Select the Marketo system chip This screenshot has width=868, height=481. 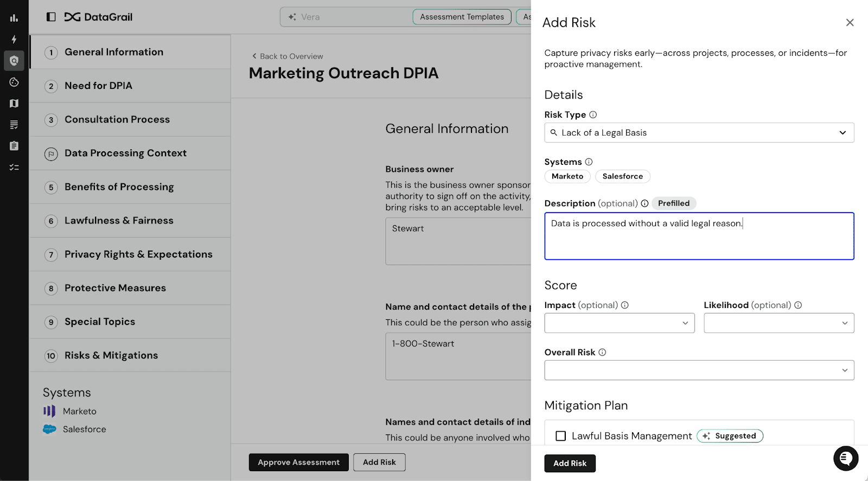click(x=567, y=176)
